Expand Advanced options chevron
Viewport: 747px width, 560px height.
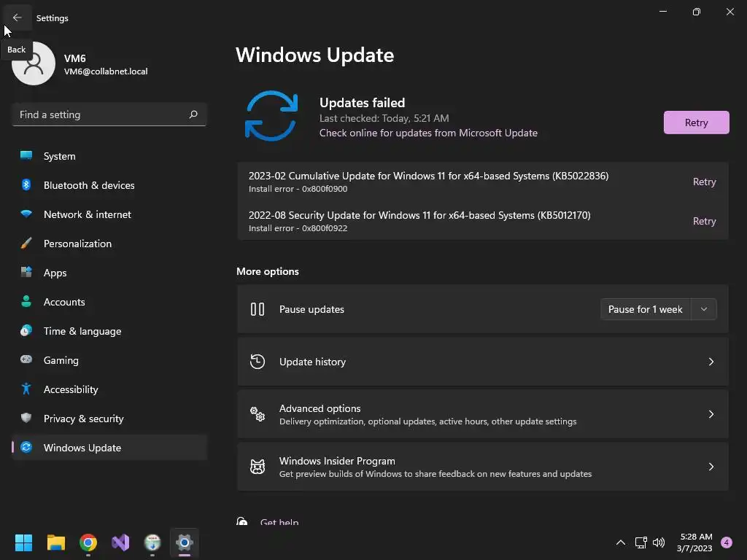pyautogui.click(x=711, y=414)
